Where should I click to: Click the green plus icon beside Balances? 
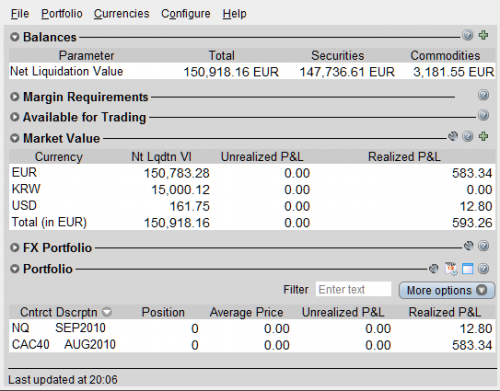tap(484, 35)
